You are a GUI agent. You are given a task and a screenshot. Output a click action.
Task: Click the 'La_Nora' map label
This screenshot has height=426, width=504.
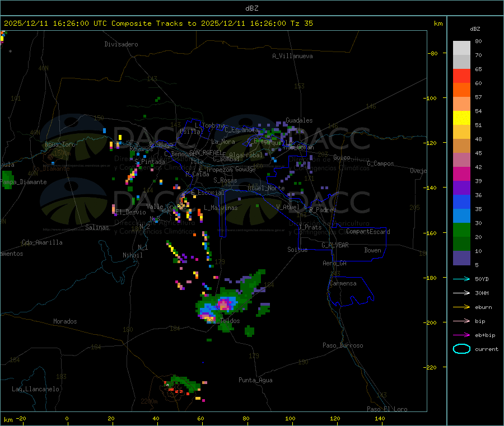point(223,142)
